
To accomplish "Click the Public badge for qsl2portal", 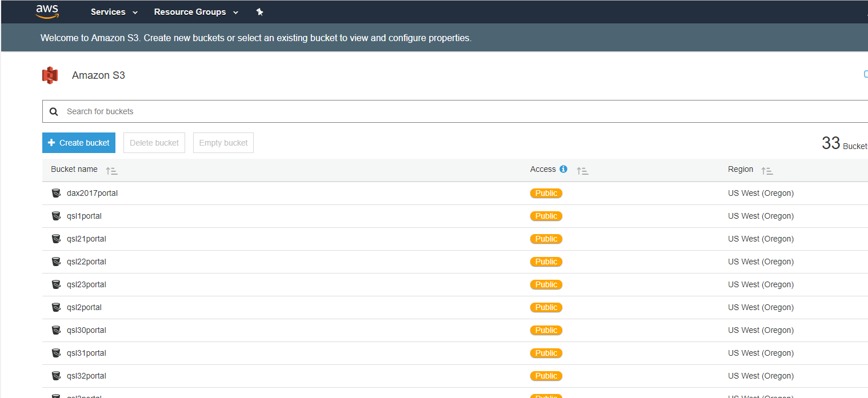I will coord(546,307).
